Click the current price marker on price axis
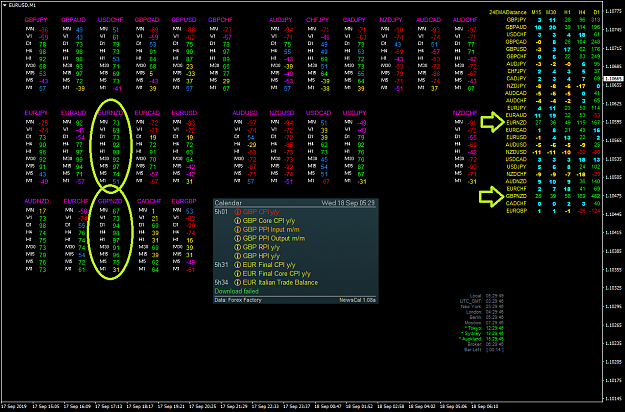 (613, 78)
